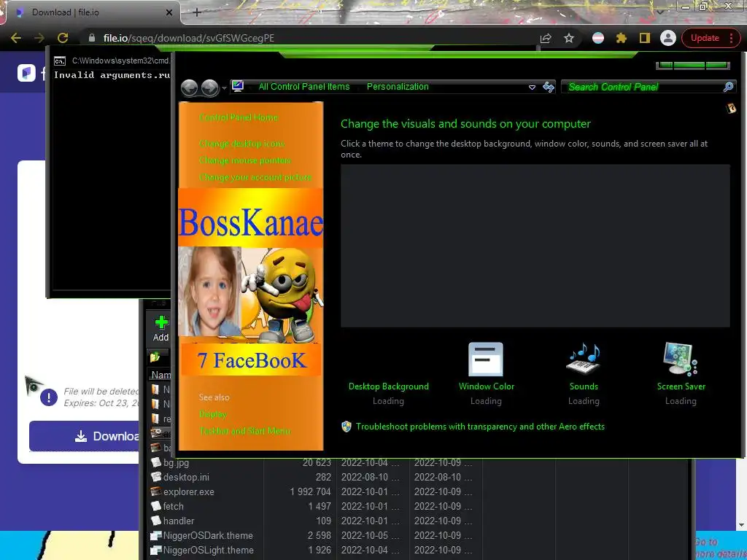This screenshot has height=560, width=747.
Task: Open Sounds icon
Action: 584,360
